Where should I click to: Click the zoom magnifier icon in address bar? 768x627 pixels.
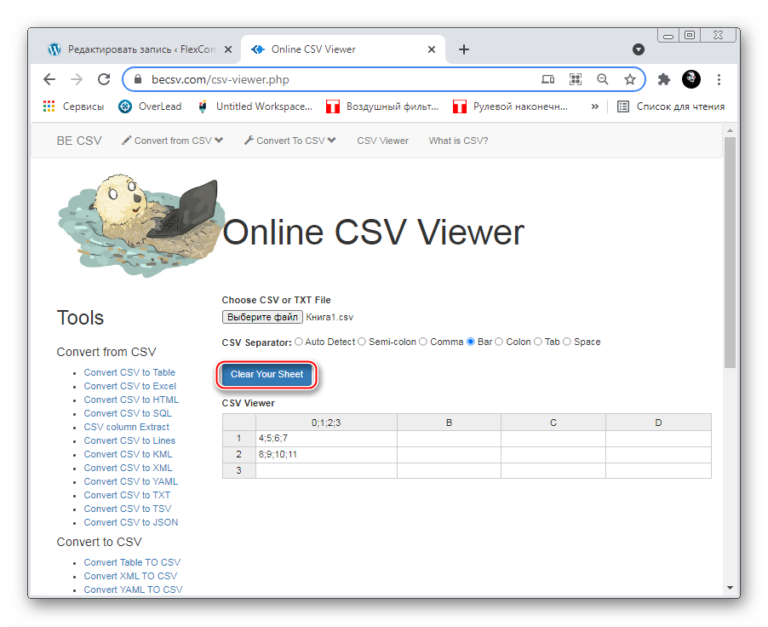click(602, 79)
